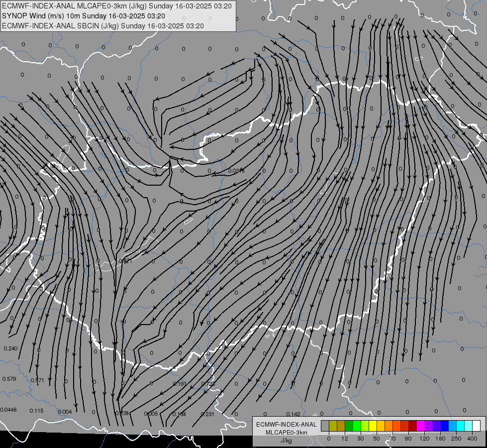Click the legend tick label 120
The image size is (487, 448).
coord(425,439)
